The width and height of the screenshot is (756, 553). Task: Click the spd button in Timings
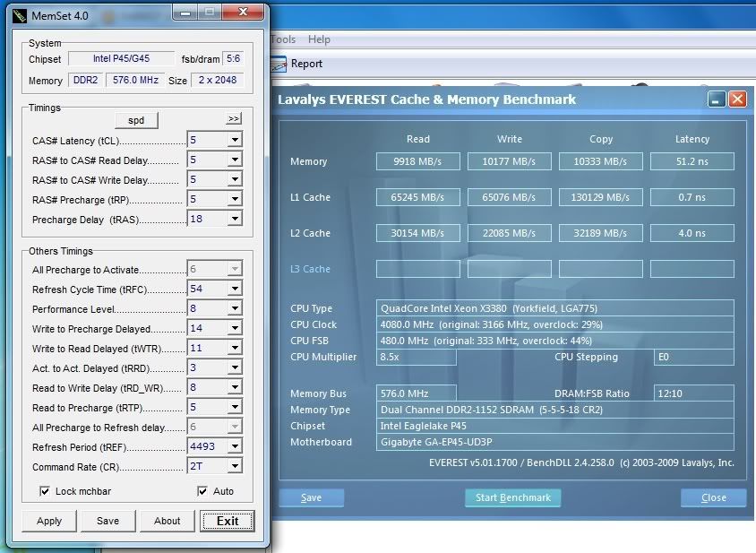tap(136, 121)
